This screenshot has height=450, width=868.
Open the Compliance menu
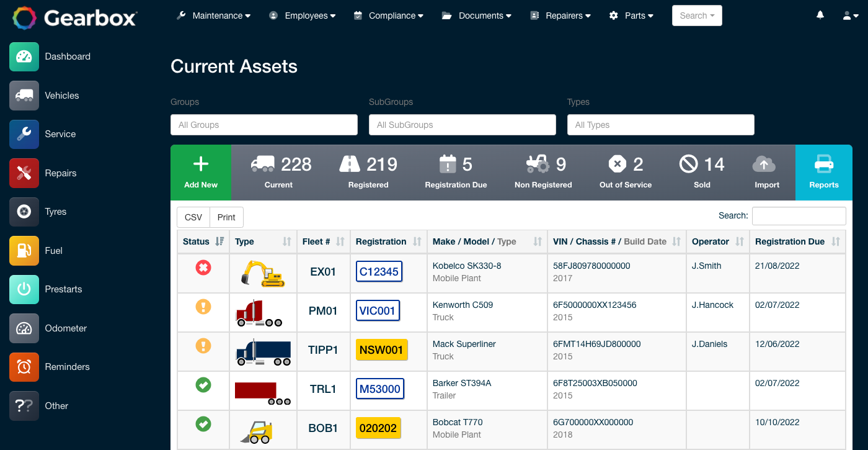click(388, 16)
